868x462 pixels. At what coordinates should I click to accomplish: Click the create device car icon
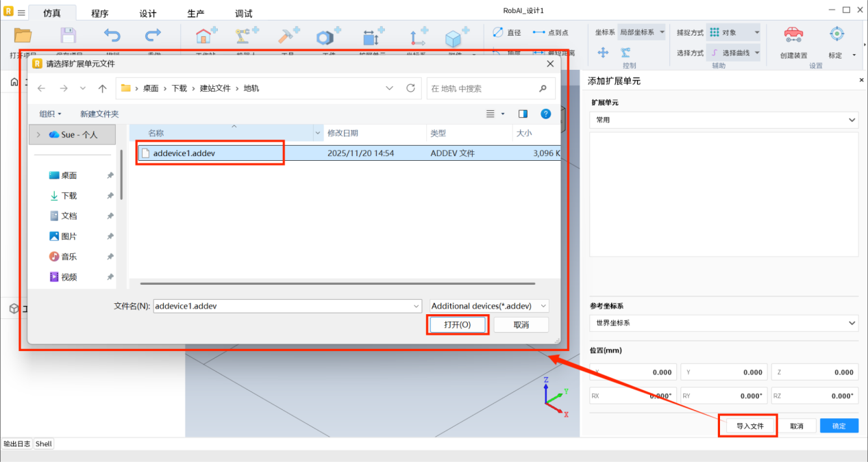pyautogui.click(x=793, y=34)
